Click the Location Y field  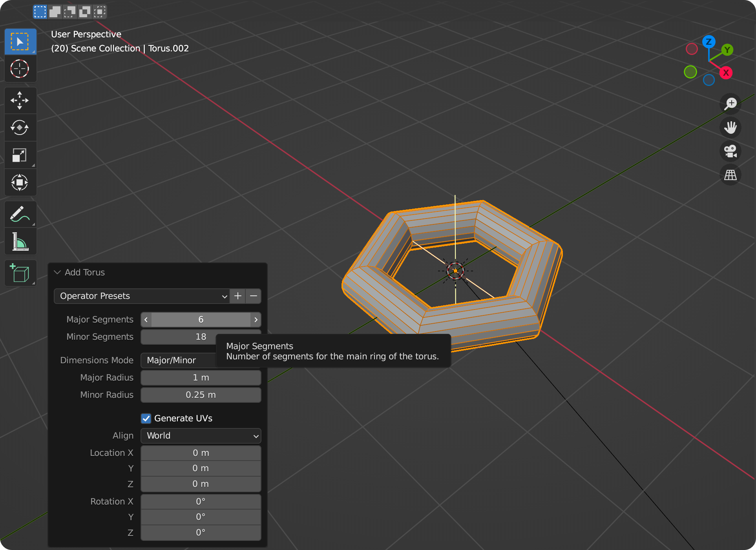click(201, 468)
